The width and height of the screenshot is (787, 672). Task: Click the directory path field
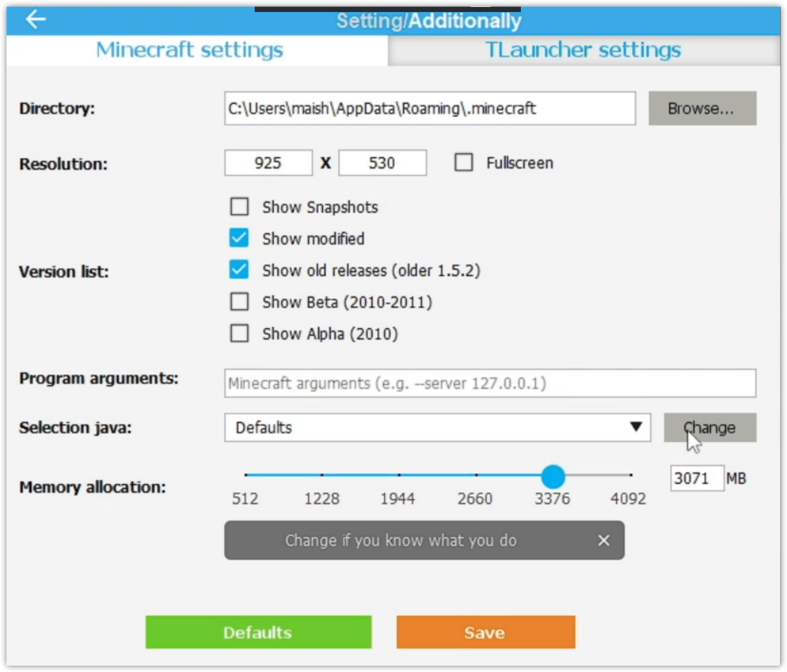tap(430, 108)
